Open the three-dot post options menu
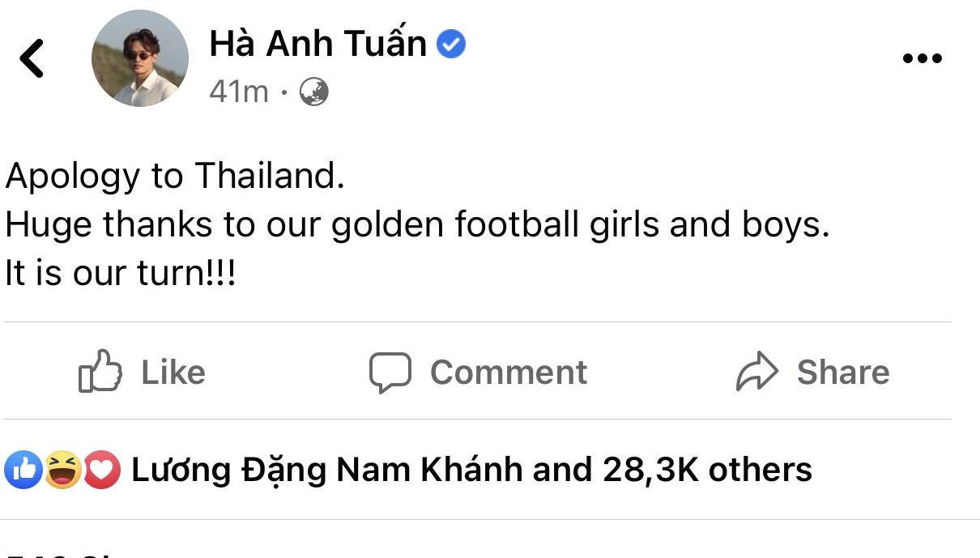This screenshot has height=558, width=980. [x=923, y=57]
